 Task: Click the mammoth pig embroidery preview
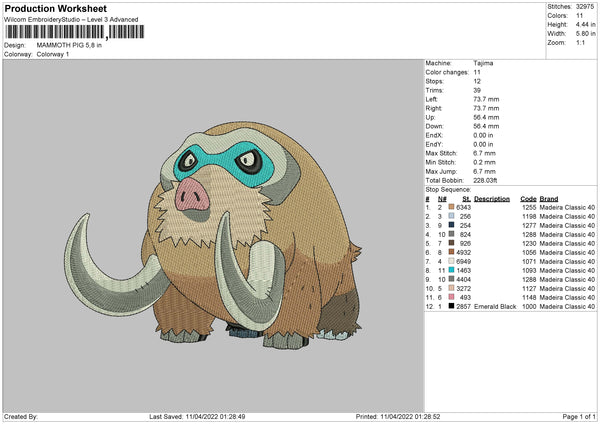pos(213,235)
